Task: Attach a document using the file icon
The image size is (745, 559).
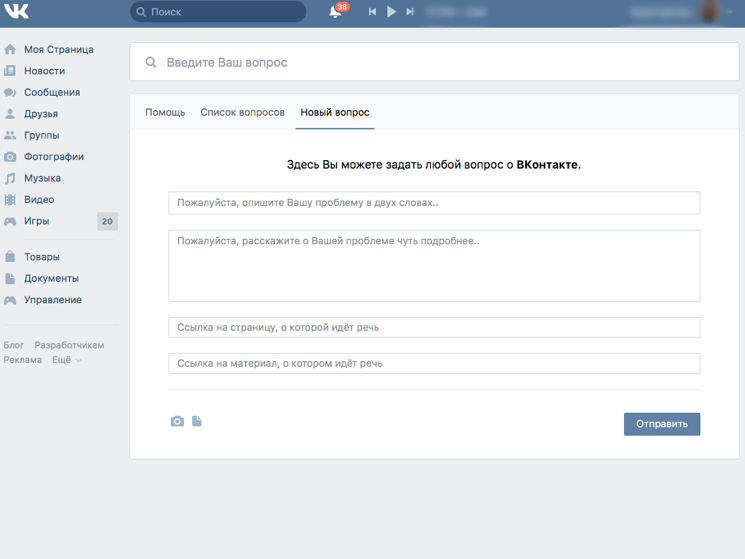Action: [197, 422]
